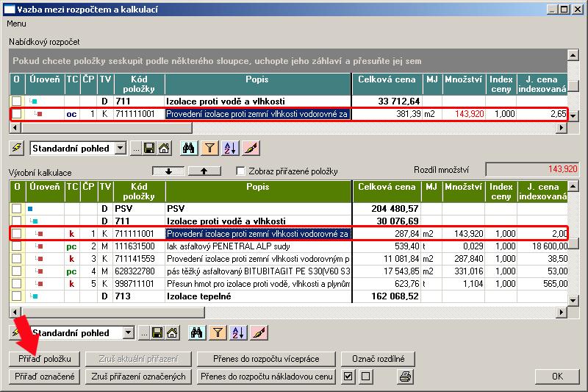Expand PSV tree node in Výrobní kalkulace
588x392 pixels.
click(x=30, y=209)
